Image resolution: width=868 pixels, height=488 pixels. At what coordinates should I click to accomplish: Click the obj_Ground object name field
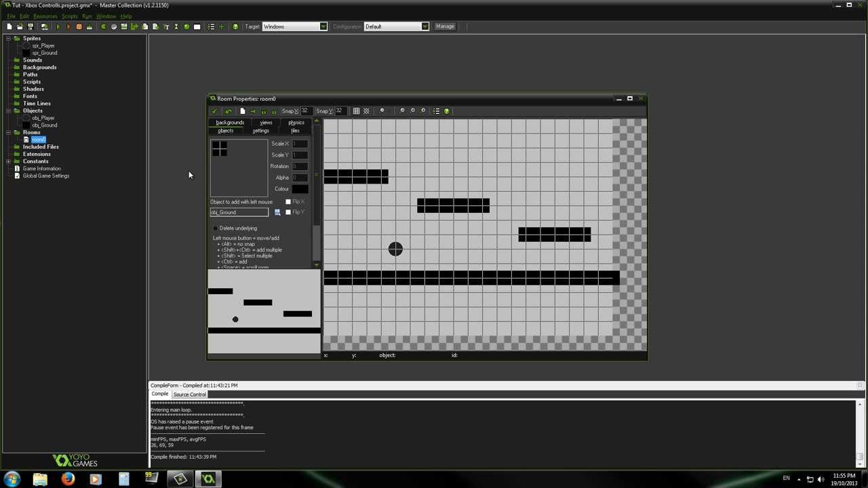pyautogui.click(x=239, y=212)
